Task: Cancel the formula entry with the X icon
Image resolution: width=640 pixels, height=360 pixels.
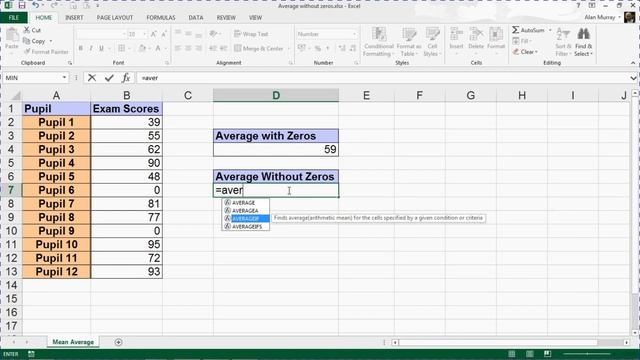Action: (x=92, y=78)
